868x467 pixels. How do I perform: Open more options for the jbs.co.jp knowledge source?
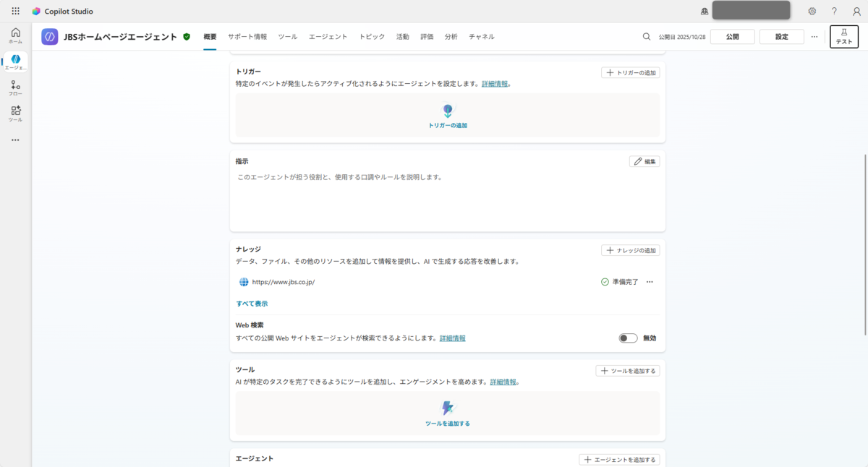click(649, 282)
